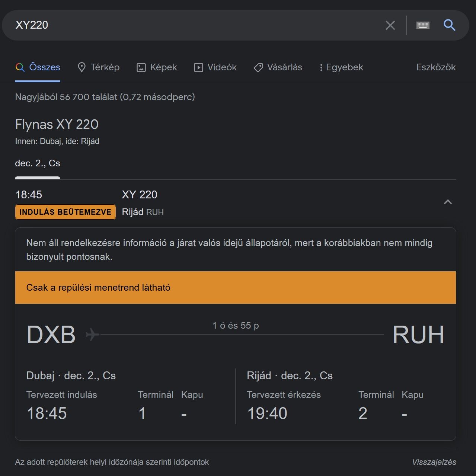The image size is (476, 476).
Task: Go to the Vásárlás tab
Action: [x=278, y=67]
